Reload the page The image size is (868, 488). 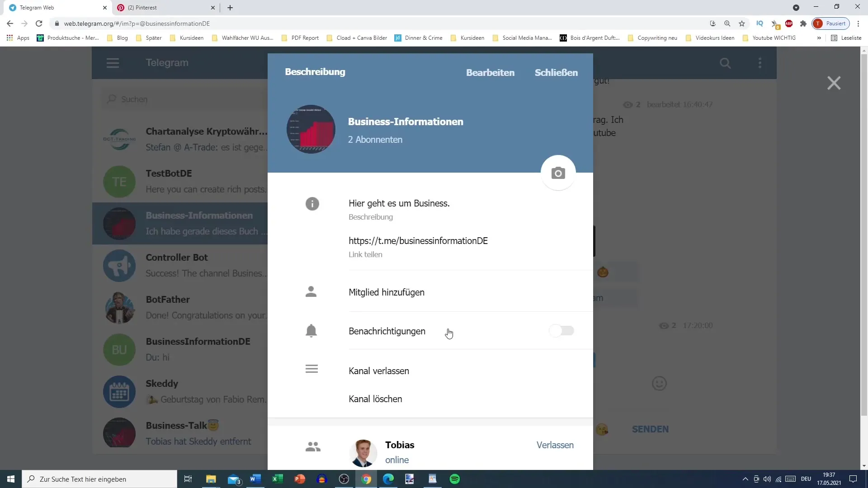point(39,23)
